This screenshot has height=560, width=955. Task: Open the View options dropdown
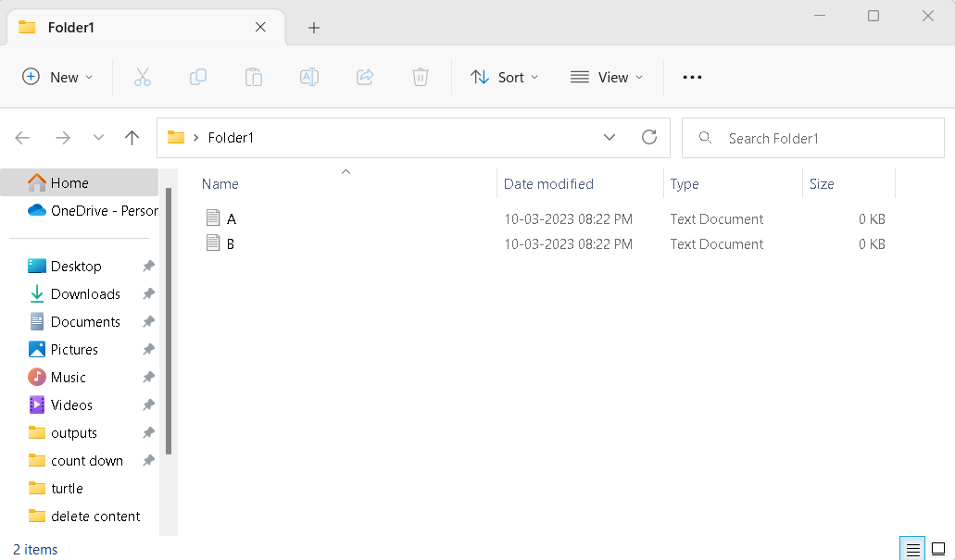pyautogui.click(x=607, y=77)
